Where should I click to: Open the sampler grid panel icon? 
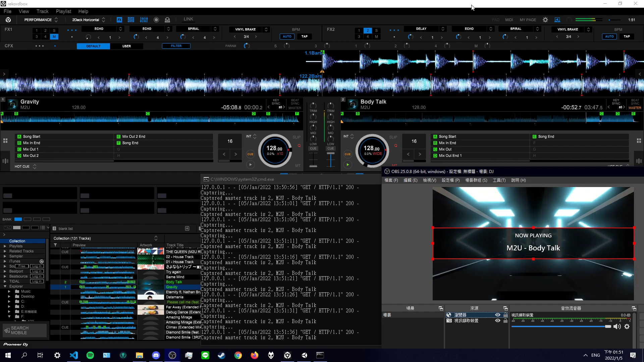131,20
